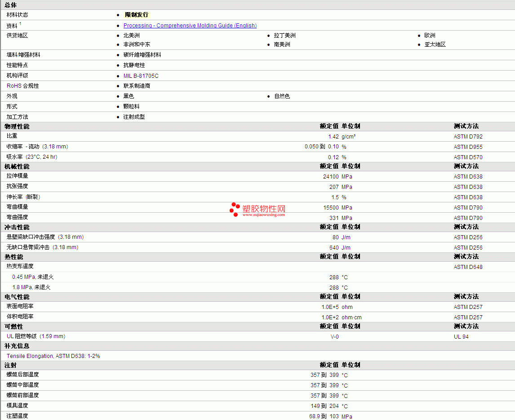Click the 螺筒中部温度 row label

(22, 384)
